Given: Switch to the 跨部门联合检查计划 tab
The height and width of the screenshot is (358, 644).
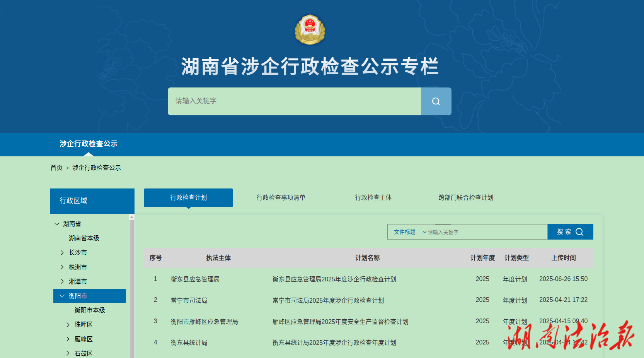Looking at the screenshot, I should [466, 197].
